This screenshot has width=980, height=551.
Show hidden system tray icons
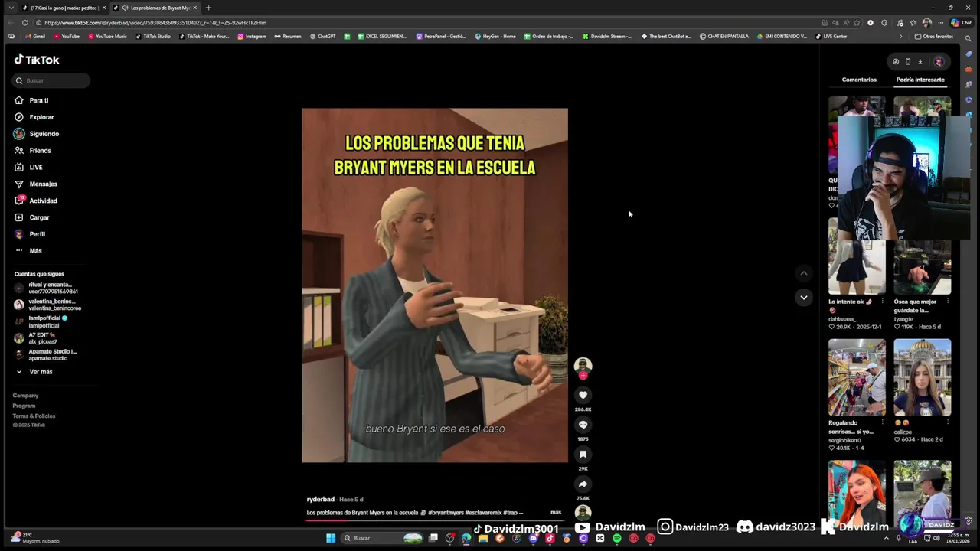tap(887, 538)
